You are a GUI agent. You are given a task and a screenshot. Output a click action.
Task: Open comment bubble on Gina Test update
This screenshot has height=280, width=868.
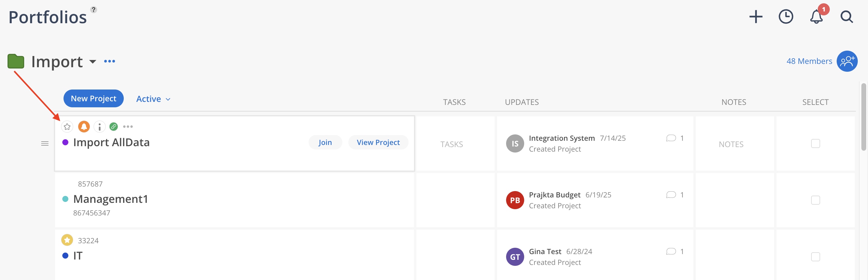tap(671, 252)
